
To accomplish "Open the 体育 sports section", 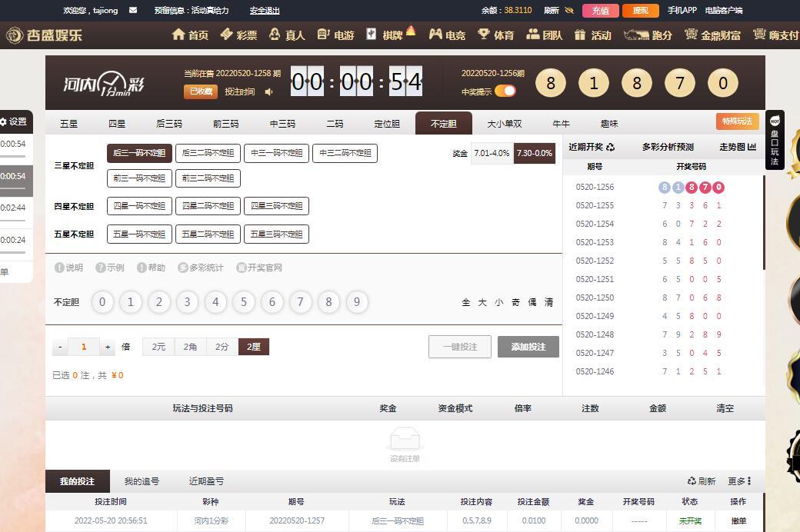I will [495, 35].
